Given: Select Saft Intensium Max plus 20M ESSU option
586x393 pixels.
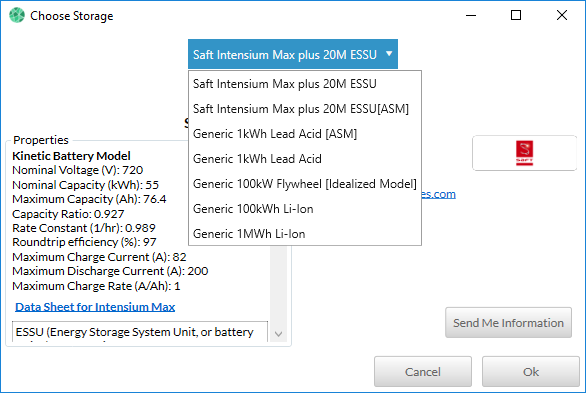Looking at the screenshot, I should coord(305,84).
